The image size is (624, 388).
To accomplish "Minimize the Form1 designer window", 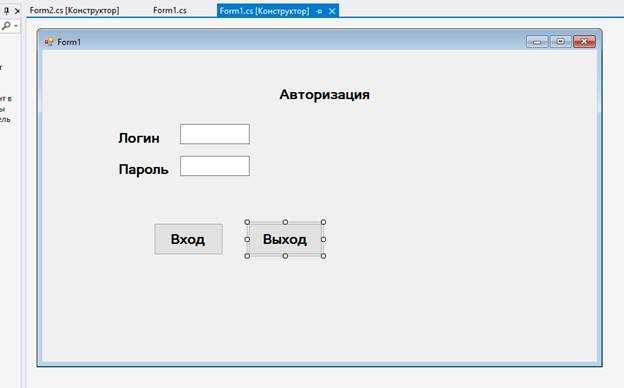I will point(537,41).
